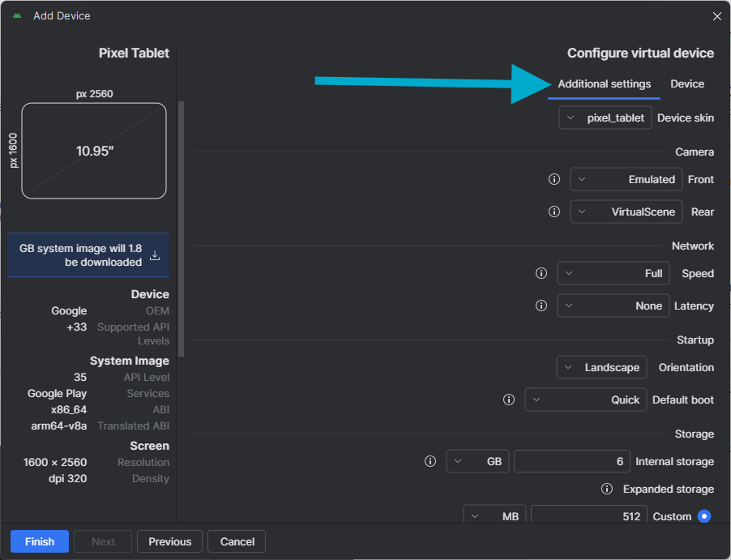Click the info icon next to Latency

[541, 306]
